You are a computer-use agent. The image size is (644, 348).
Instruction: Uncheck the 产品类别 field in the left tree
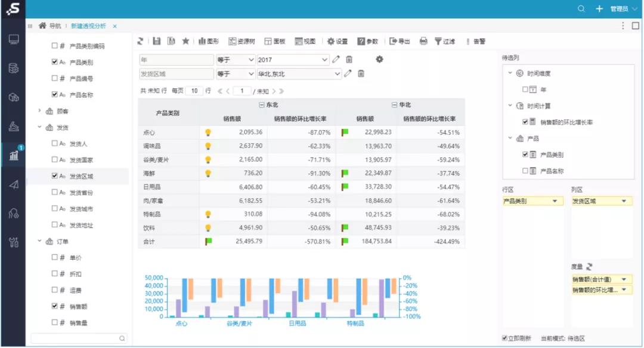pos(55,61)
